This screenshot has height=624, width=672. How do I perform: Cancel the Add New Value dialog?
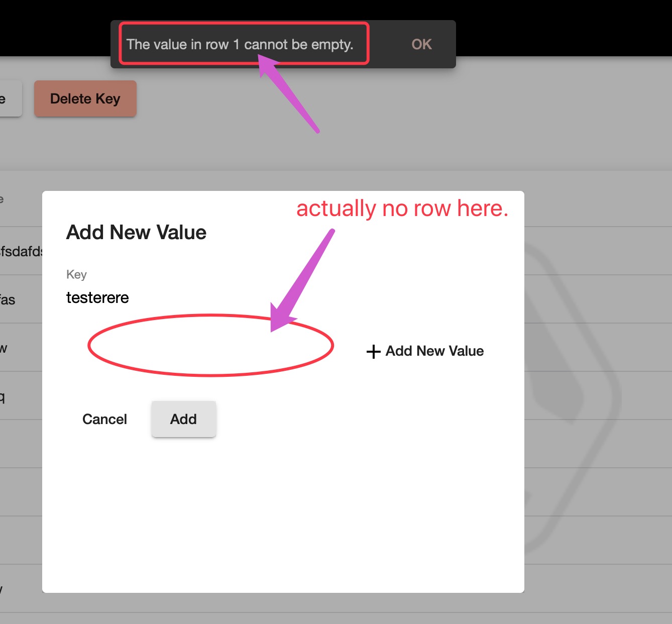[x=104, y=419]
